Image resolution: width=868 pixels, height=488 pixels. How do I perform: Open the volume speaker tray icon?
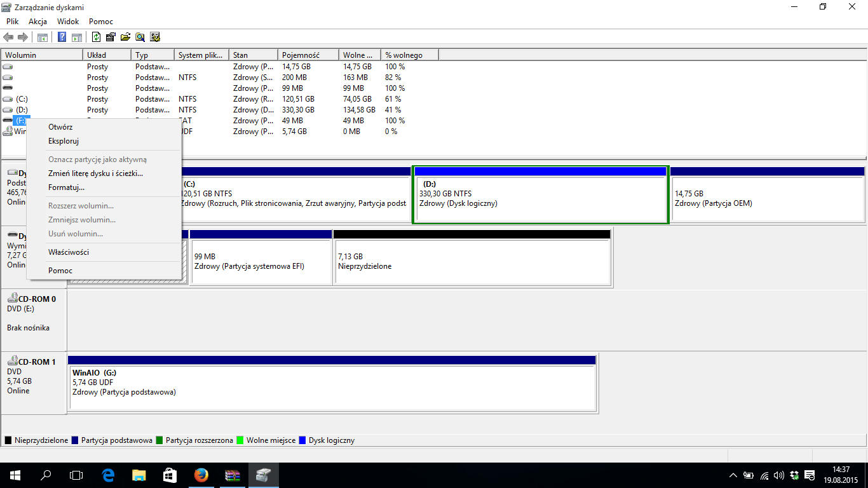coord(779,475)
